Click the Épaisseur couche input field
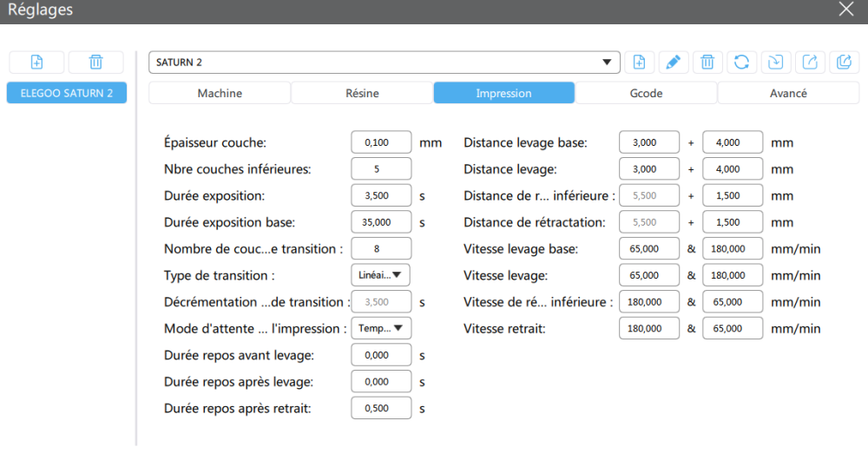This screenshot has height=467, width=868. pos(381,142)
